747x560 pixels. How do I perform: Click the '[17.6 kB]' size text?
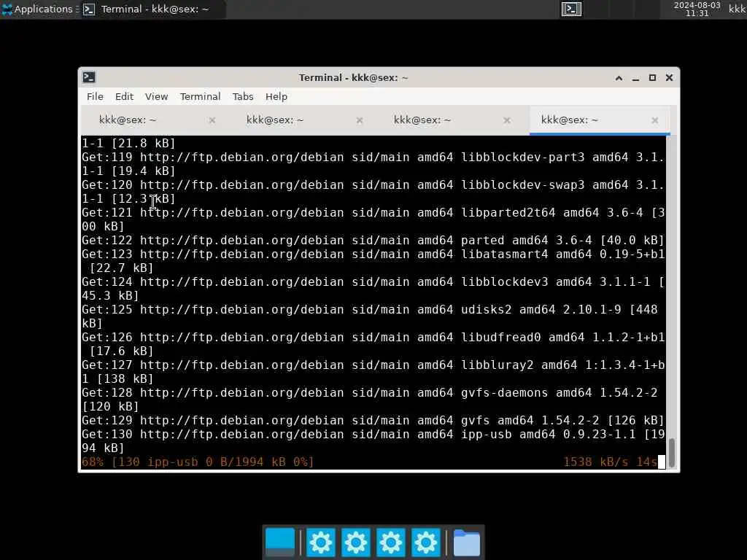pos(122,351)
